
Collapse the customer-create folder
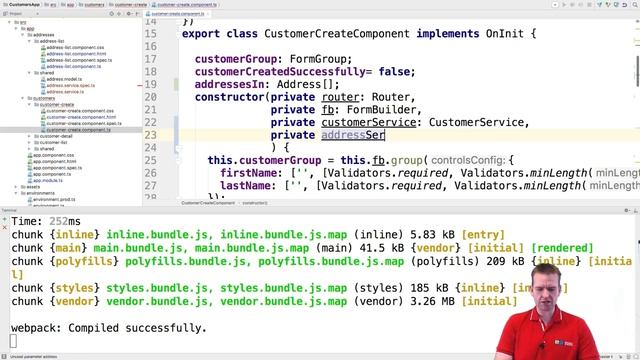29,104
